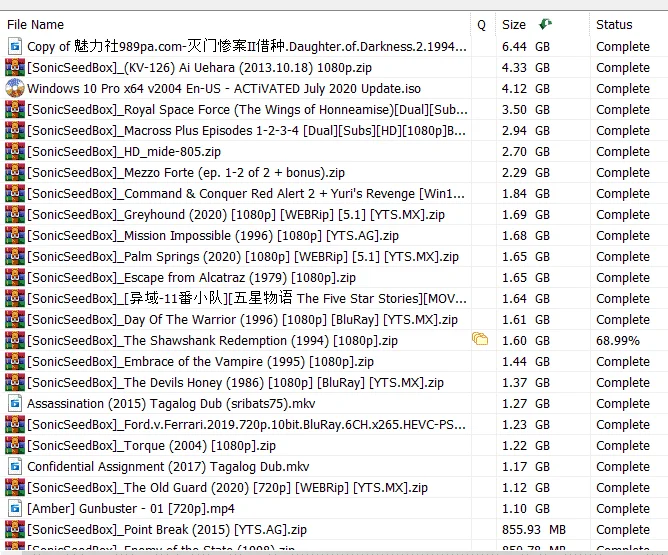Select Assassination (2015) Tagalog Dub name

[171, 404]
